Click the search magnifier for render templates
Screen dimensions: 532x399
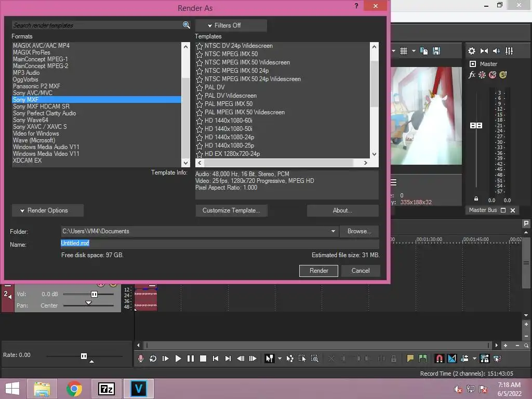coord(186,25)
